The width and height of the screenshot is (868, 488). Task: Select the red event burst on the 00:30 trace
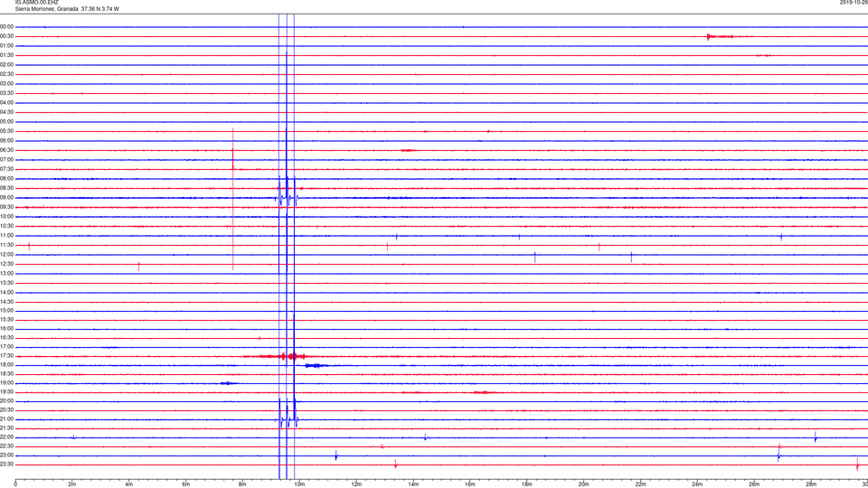pyautogui.click(x=720, y=36)
